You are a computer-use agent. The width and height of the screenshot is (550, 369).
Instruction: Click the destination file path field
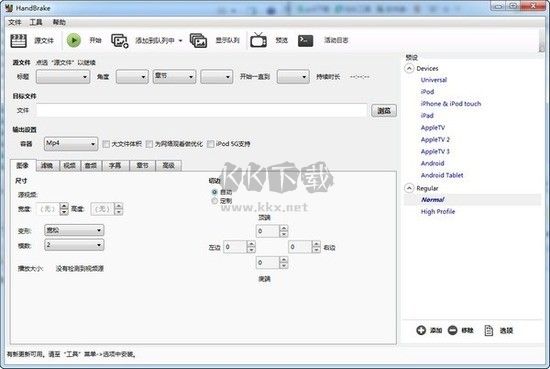(202, 110)
